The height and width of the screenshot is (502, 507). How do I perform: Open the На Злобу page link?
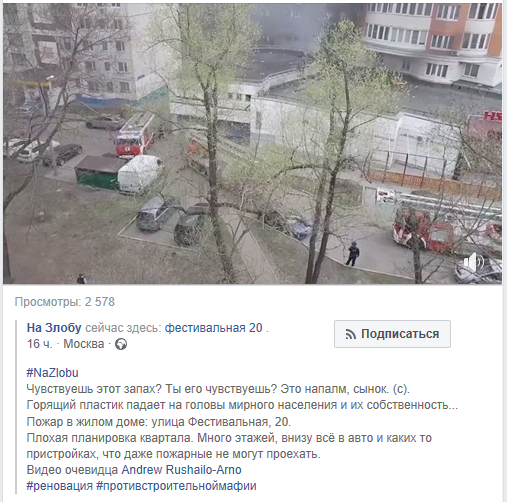(54, 328)
